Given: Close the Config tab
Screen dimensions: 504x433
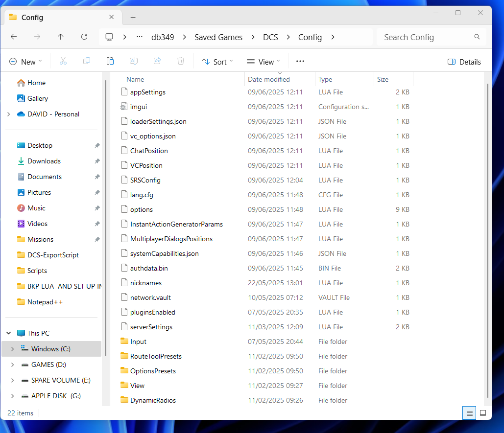Looking at the screenshot, I should click(x=111, y=17).
